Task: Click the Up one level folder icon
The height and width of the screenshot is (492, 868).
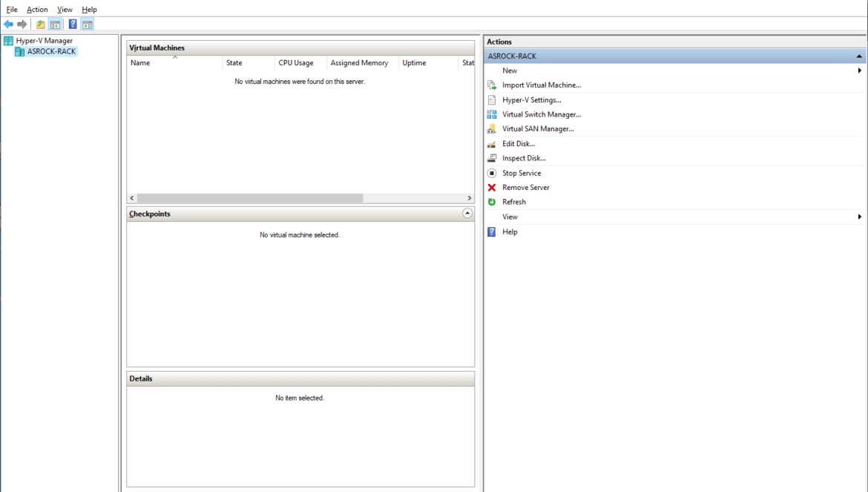Action: click(40, 24)
